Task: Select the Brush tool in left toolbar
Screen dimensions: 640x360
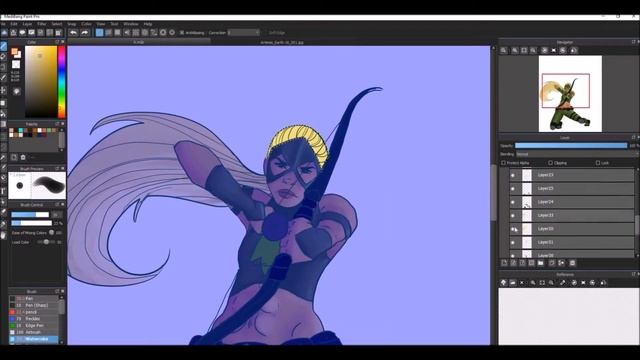Action: 3,46
